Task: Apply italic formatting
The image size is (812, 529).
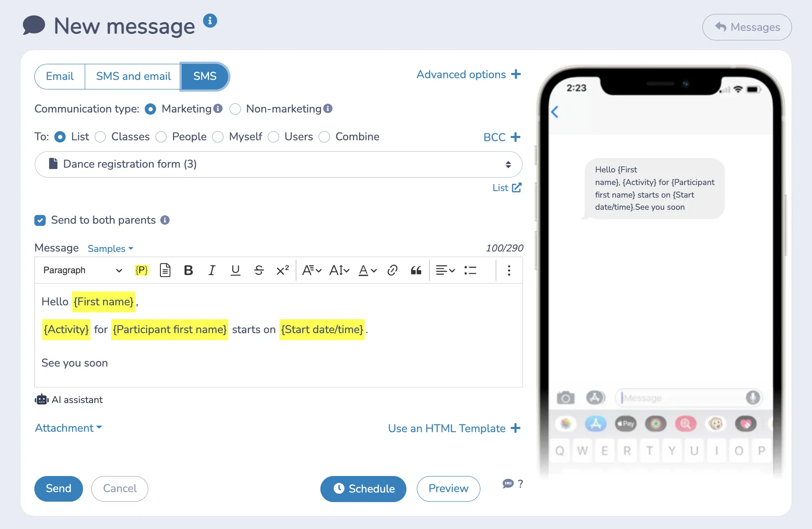Action: point(212,270)
